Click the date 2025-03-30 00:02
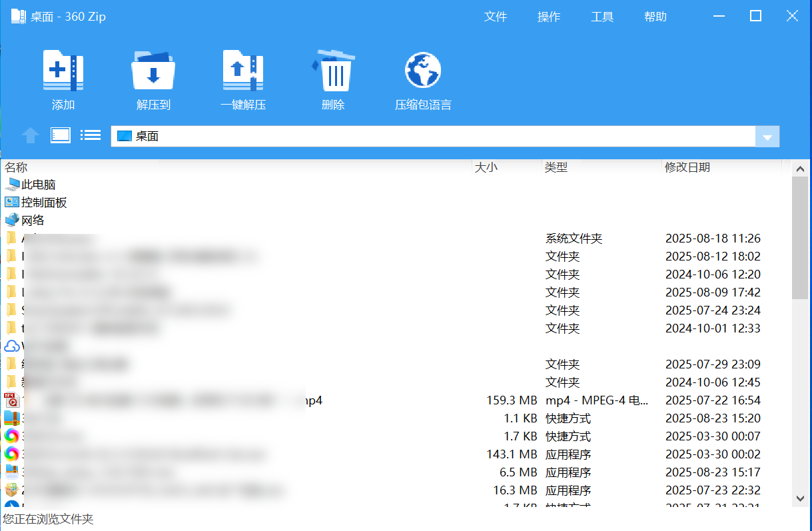 point(713,454)
